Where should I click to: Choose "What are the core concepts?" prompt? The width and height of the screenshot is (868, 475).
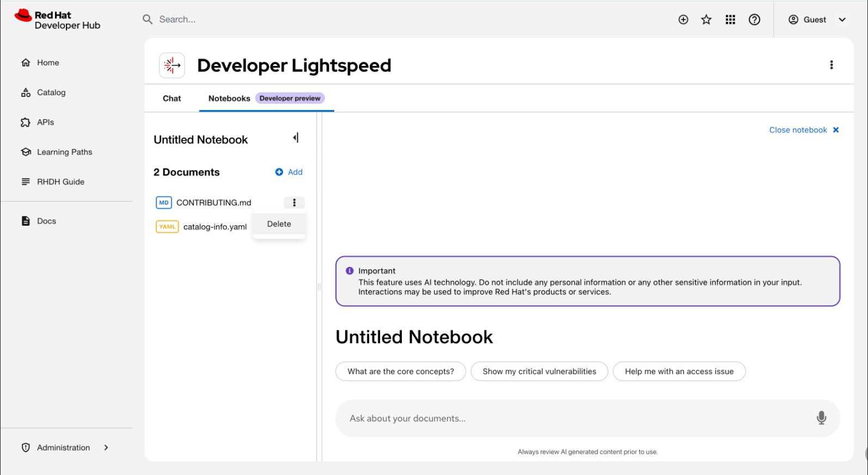(x=401, y=372)
